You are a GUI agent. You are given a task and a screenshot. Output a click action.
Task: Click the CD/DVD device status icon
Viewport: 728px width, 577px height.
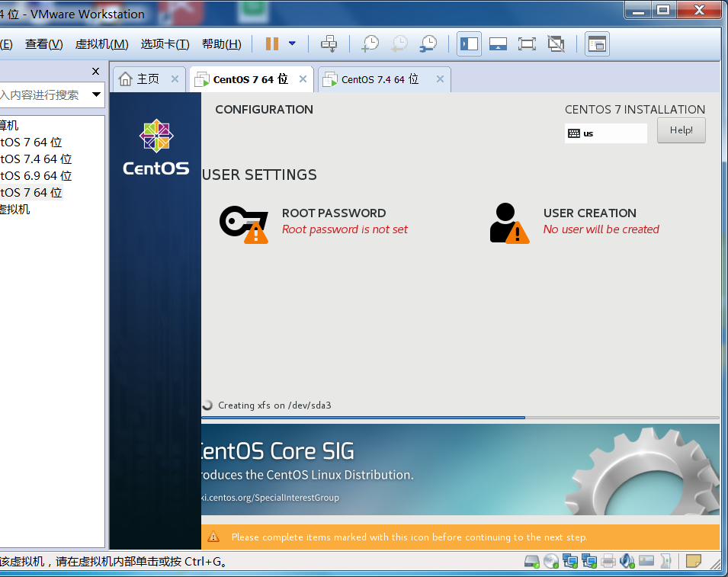point(551,562)
